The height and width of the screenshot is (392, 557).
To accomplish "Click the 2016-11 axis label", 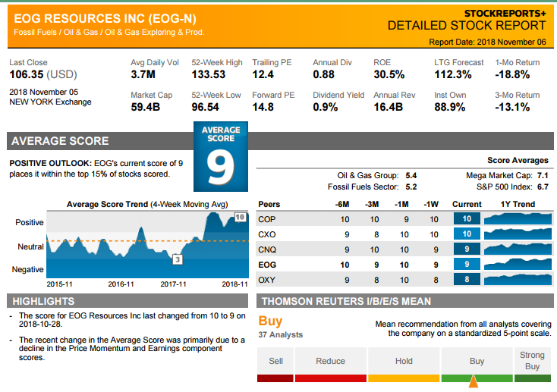I will [121, 284].
